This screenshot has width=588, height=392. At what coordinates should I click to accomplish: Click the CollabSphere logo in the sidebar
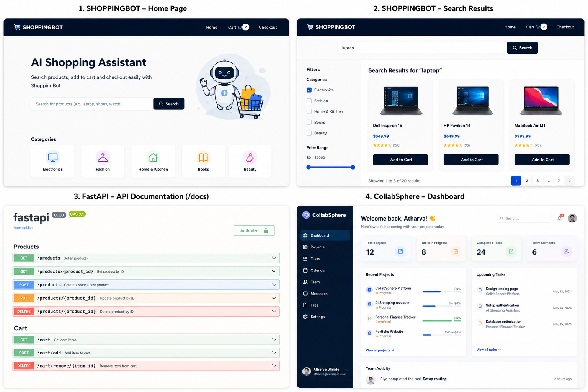pos(324,215)
